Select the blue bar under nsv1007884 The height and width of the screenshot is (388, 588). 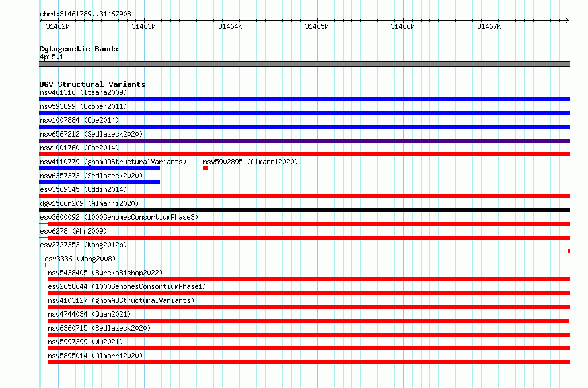point(304,127)
